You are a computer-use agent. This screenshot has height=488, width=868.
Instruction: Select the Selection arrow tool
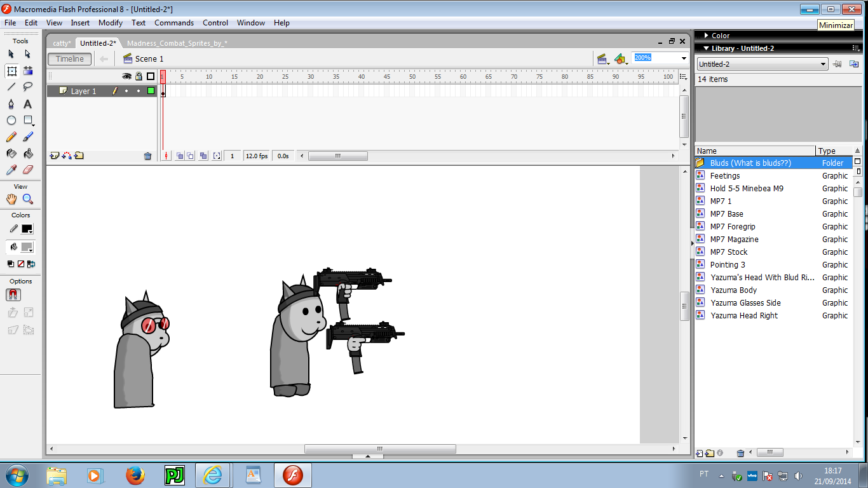[11, 54]
